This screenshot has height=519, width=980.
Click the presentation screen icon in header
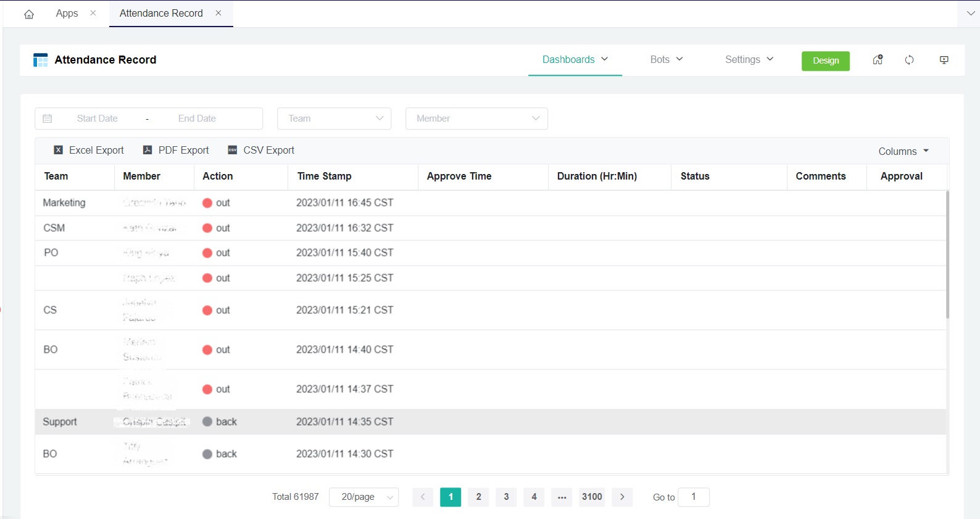click(944, 60)
